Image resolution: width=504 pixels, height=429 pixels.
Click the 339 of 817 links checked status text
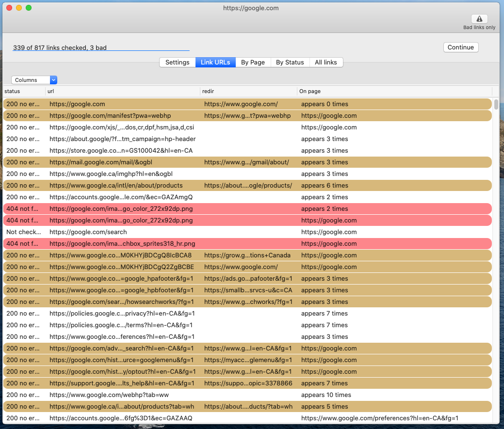[x=60, y=48]
